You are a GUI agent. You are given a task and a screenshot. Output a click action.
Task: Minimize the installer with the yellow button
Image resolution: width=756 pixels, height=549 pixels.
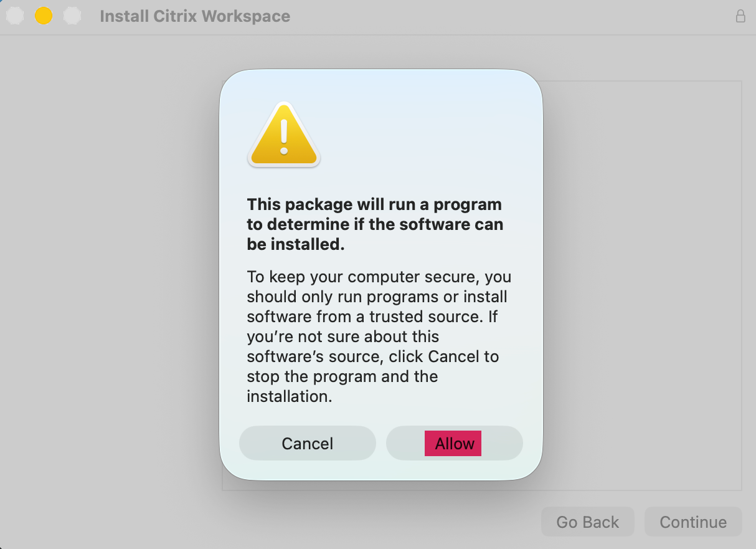(x=43, y=16)
